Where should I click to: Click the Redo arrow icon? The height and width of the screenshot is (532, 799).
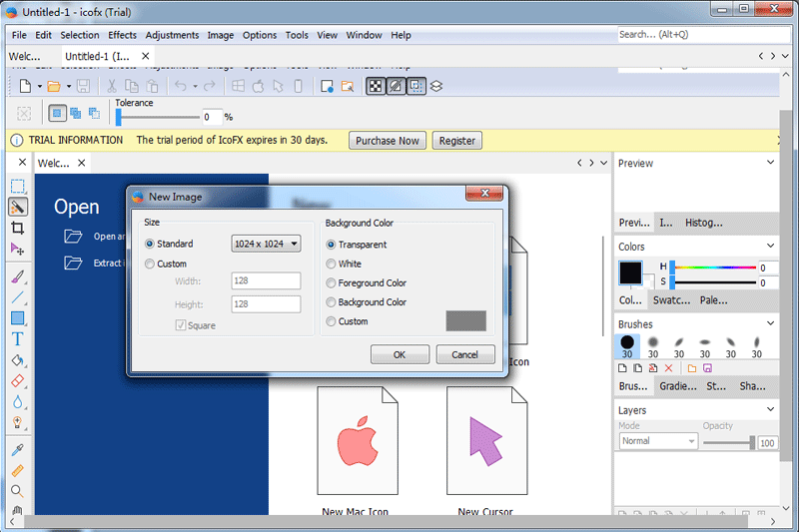(x=210, y=86)
